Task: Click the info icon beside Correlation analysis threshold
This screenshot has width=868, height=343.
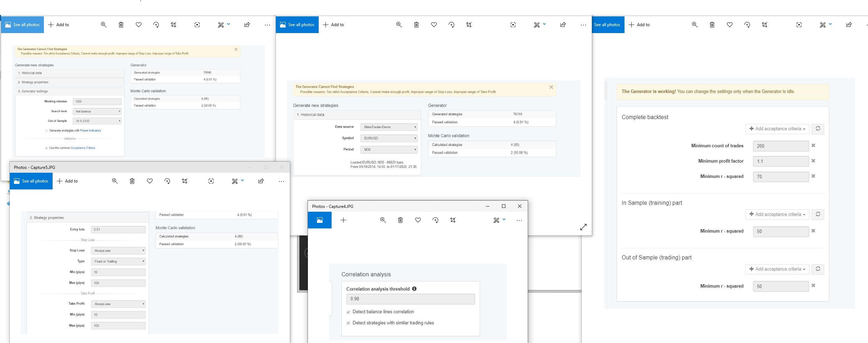Action: tap(414, 289)
